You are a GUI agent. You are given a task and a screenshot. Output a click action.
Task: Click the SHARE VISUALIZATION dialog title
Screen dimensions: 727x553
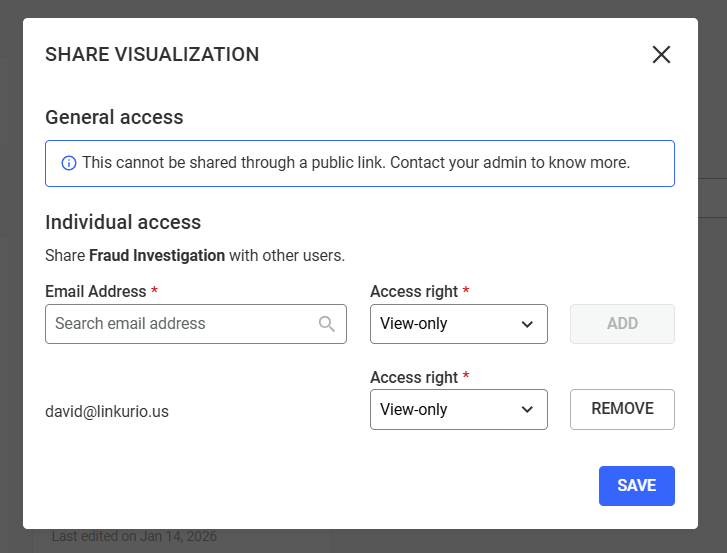152,55
